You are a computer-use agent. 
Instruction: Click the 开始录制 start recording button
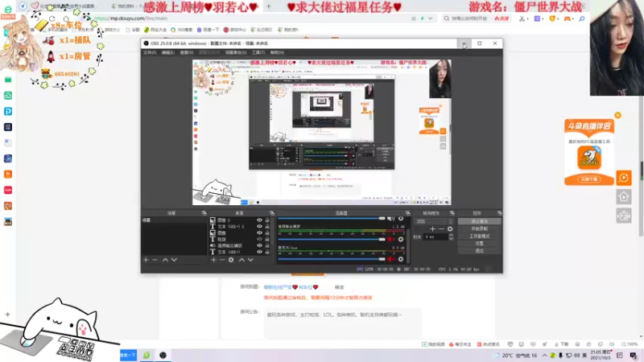pyautogui.click(x=479, y=228)
